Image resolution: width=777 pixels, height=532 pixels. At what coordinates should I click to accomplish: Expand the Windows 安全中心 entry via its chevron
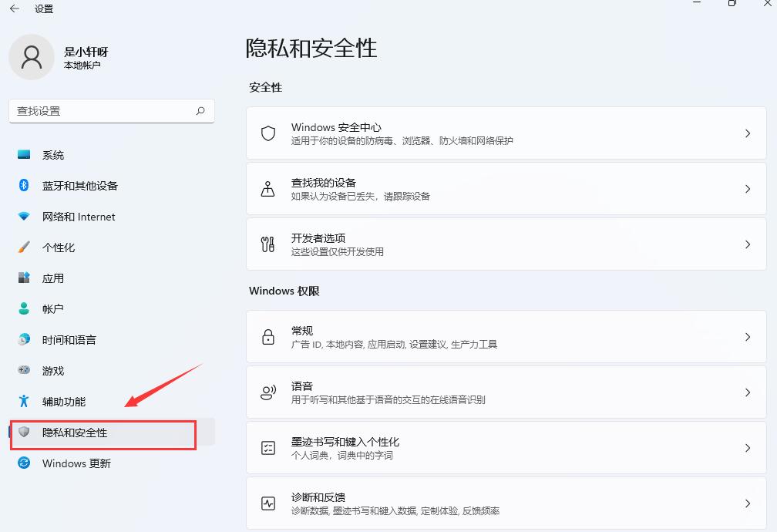(x=747, y=133)
